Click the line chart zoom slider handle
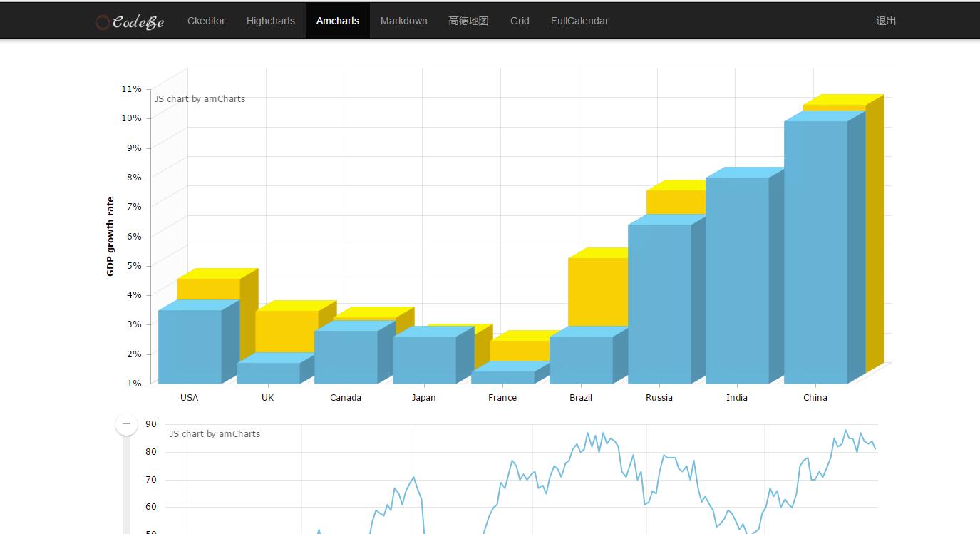This screenshot has width=980, height=534. (126, 425)
